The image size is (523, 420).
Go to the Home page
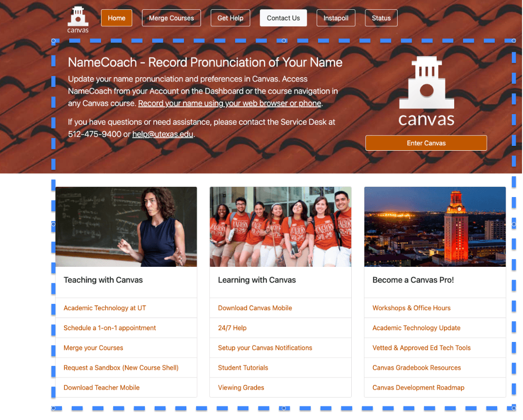117,18
